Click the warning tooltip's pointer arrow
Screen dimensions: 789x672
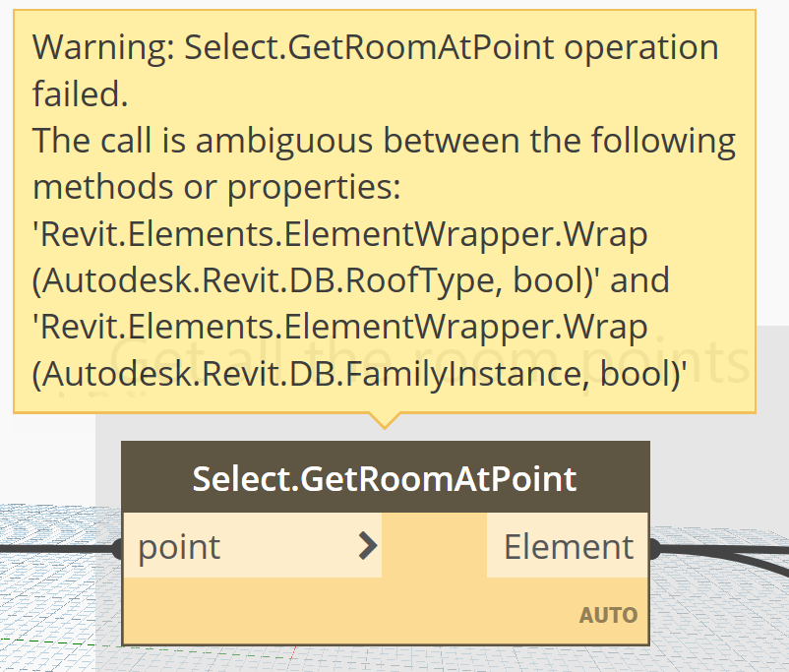tap(385, 420)
